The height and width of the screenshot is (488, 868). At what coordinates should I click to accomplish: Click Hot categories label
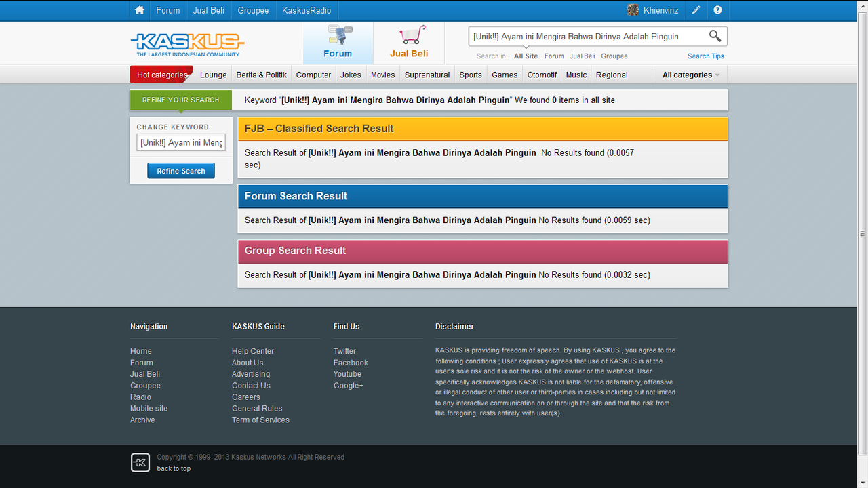coord(161,75)
